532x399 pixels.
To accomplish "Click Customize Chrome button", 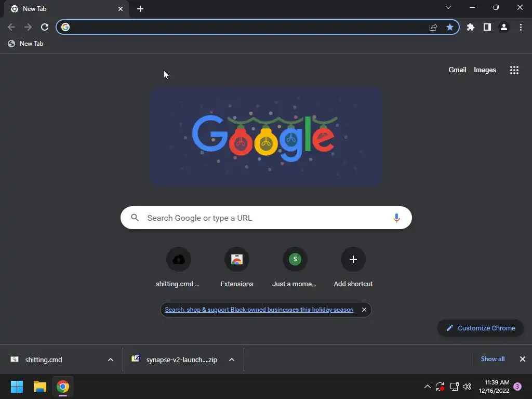I will [481, 328].
